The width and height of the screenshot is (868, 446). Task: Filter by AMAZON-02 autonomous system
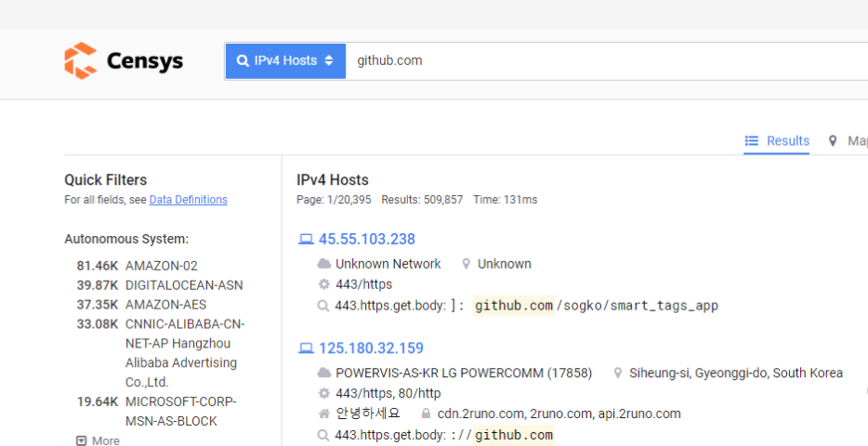pos(161,266)
